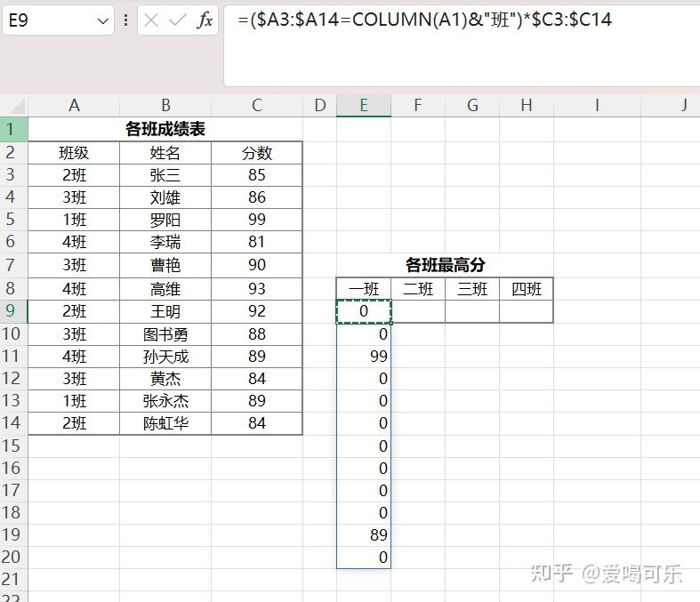Select the 二班 header cell

coord(418,289)
